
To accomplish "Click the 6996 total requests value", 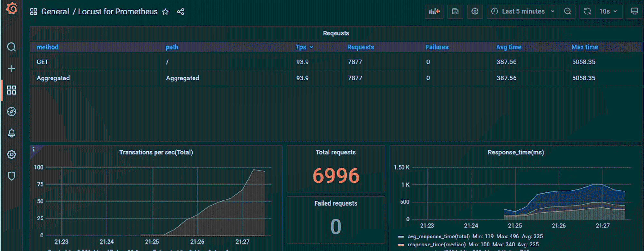I will 336,176.
